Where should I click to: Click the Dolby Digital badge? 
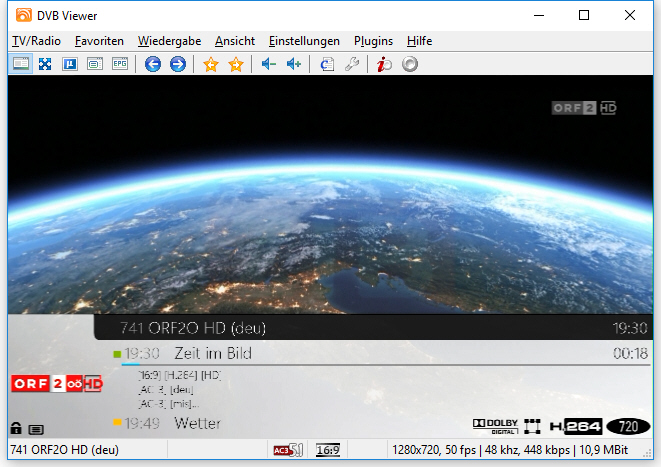click(x=495, y=426)
